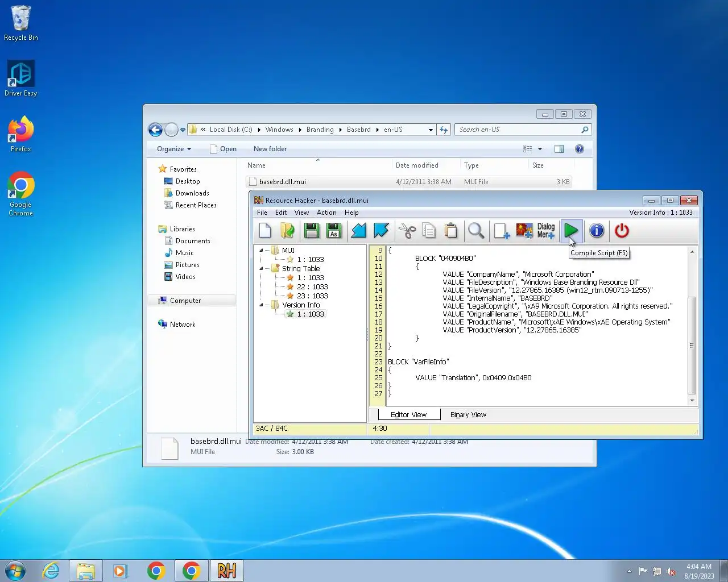Screen dimensions: 728x582
Task: Click the editor scrollbar down arrow
Action: (x=692, y=401)
